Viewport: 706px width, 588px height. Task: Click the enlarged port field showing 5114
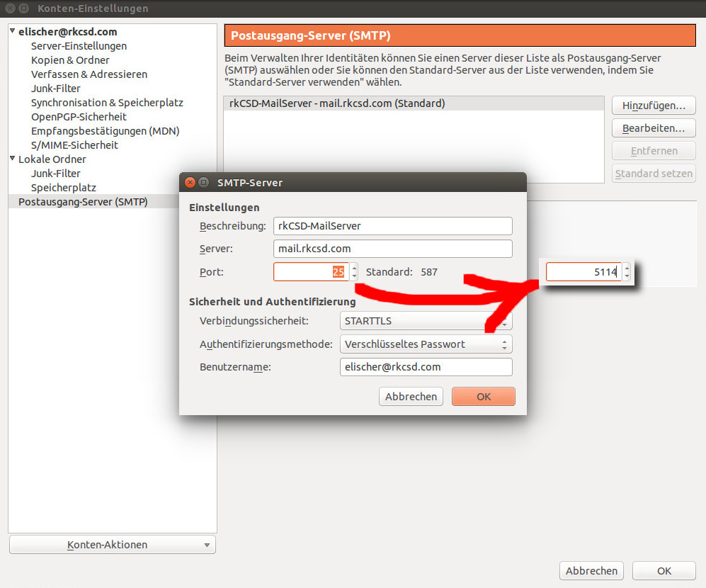tap(583, 272)
